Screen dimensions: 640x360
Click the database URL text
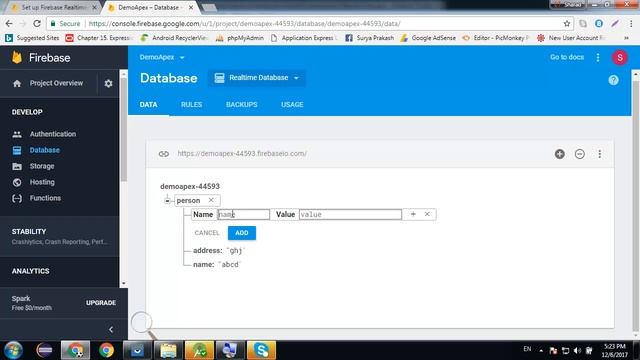click(x=242, y=153)
